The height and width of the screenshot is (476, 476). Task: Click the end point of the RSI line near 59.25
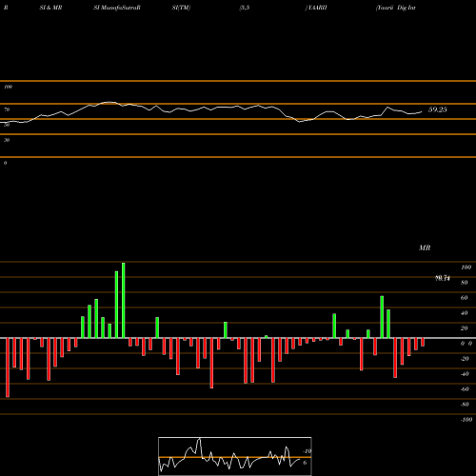tap(422, 111)
